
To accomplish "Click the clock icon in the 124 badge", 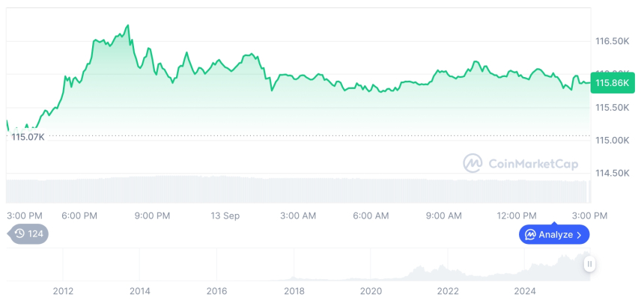I will pyautogui.click(x=19, y=234).
